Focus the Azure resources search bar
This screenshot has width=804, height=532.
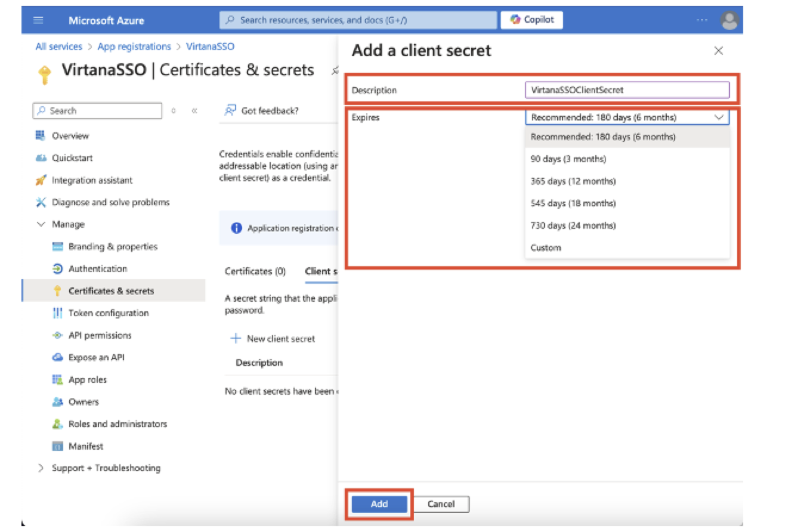(358, 20)
